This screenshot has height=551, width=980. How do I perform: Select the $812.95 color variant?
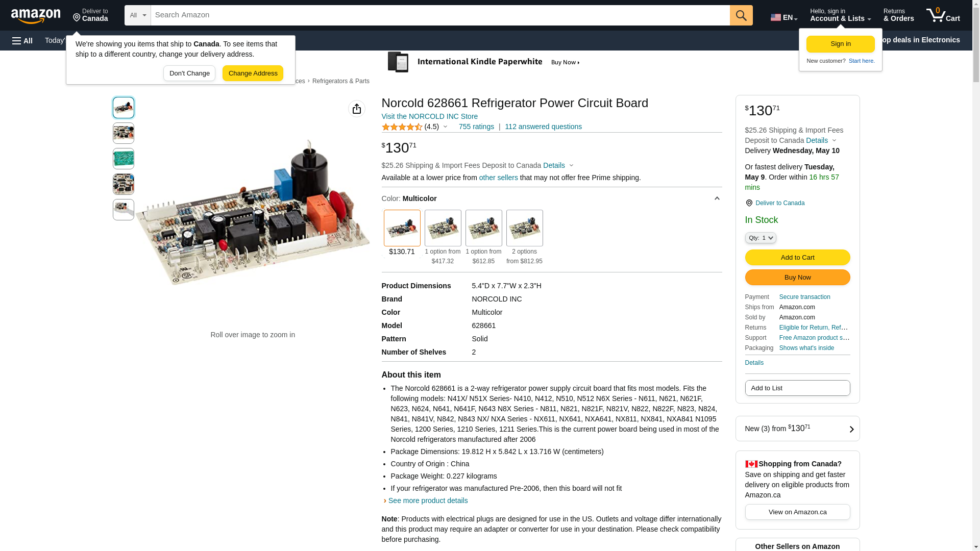click(524, 228)
